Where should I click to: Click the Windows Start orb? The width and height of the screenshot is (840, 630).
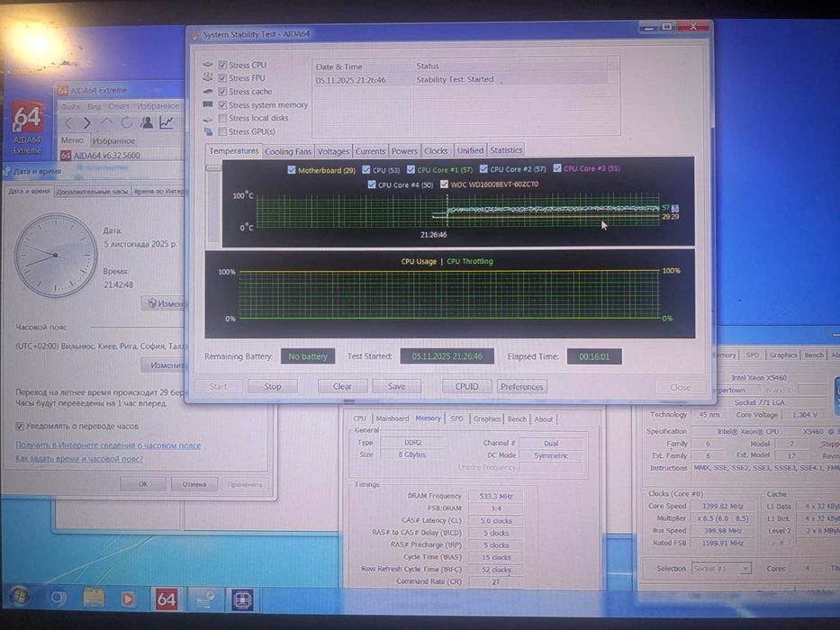pos(19,598)
